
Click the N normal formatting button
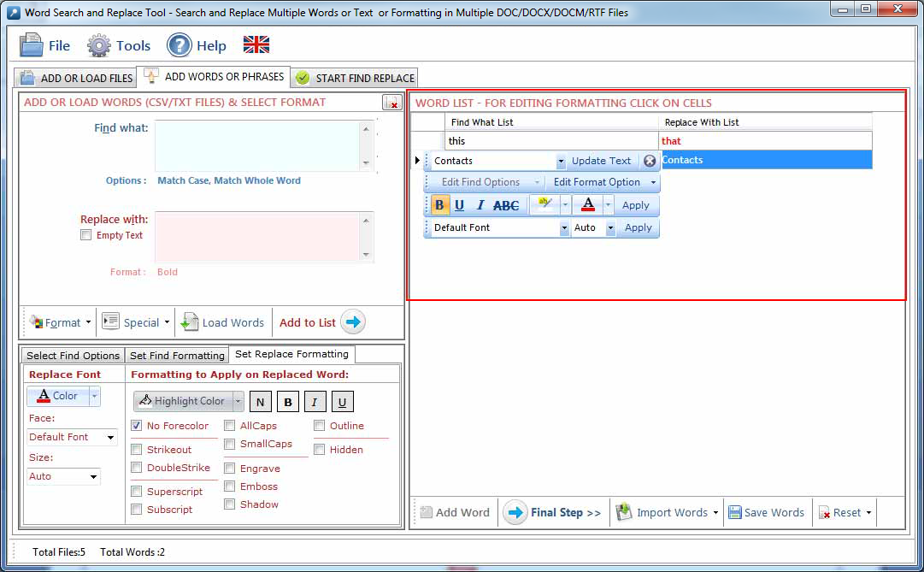(x=261, y=402)
